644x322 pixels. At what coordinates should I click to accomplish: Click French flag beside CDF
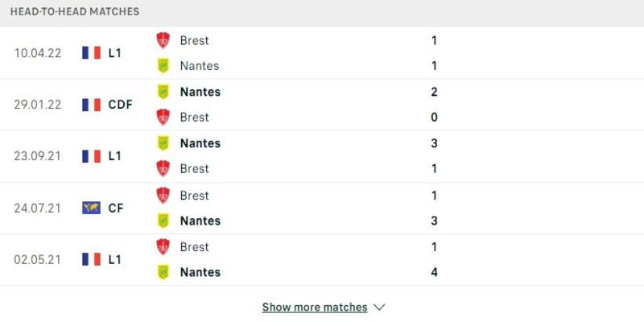(x=91, y=105)
